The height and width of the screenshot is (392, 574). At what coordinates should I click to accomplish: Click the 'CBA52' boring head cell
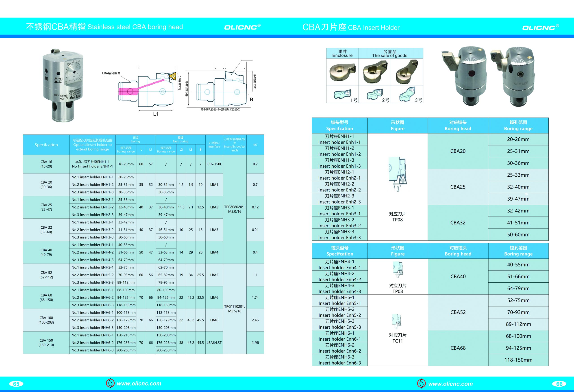(458, 312)
